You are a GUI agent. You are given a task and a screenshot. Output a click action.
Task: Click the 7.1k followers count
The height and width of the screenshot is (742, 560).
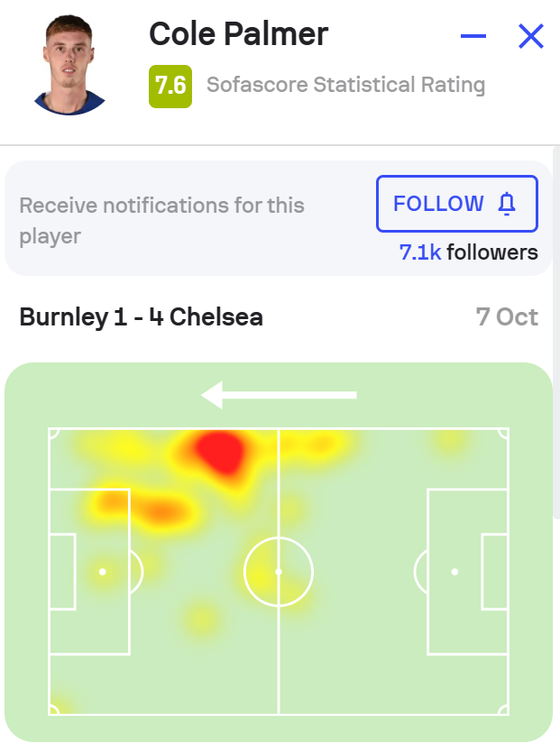coord(468,252)
